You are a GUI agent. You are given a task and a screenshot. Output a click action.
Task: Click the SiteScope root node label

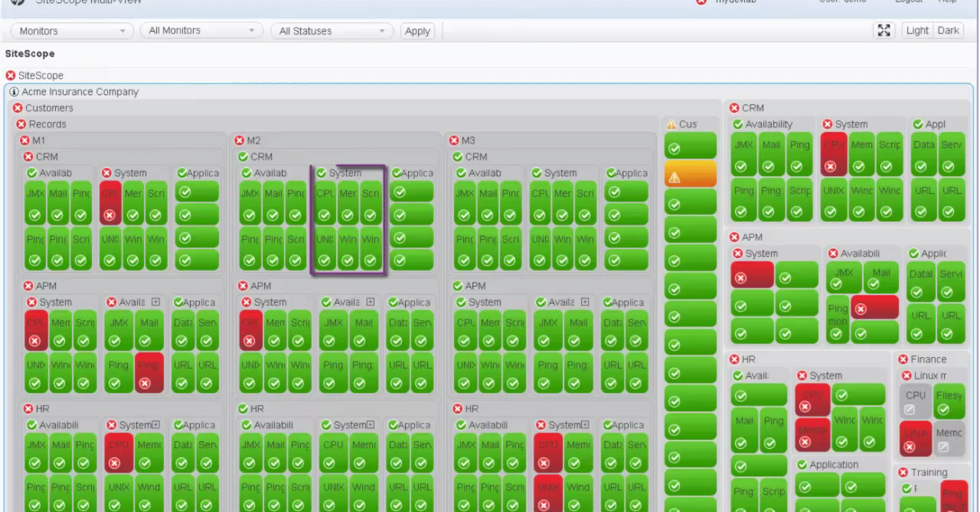[x=41, y=76]
